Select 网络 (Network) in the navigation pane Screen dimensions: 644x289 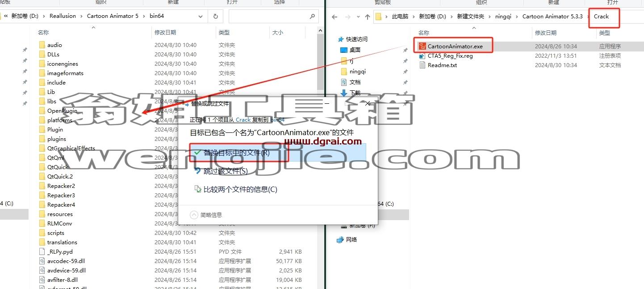pos(351,239)
